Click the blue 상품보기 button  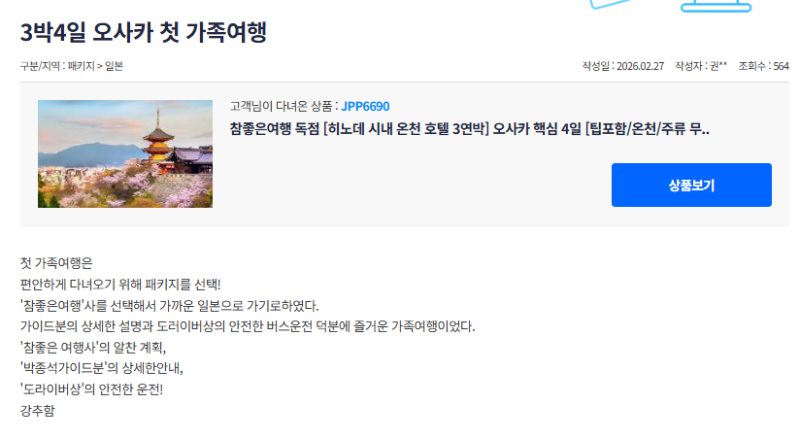coord(691,185)
